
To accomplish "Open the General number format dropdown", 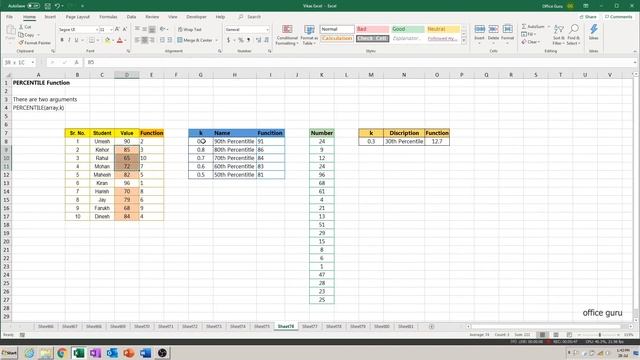I will 267,30.
